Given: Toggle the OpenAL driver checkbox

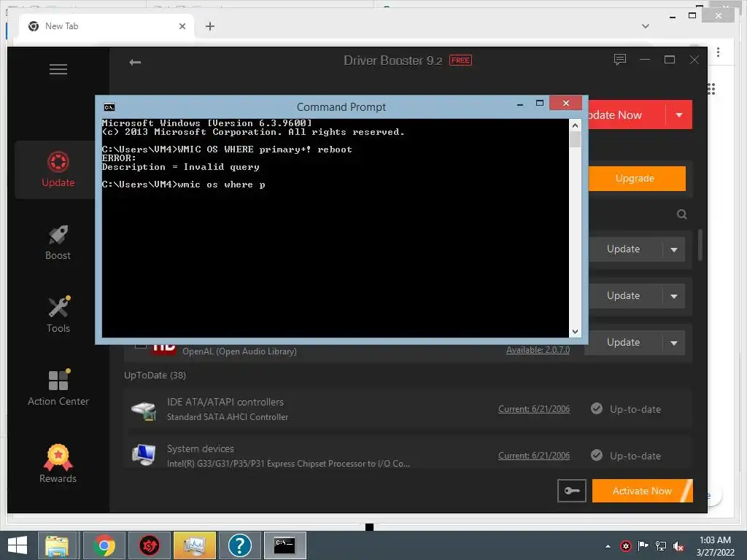Looking at the screenshot, I should (140, 345).
